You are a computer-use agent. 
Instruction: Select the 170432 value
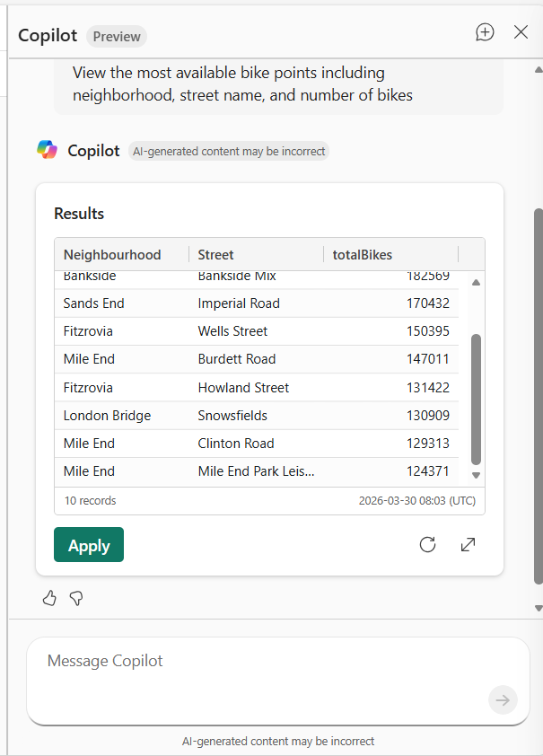point(428,303)
